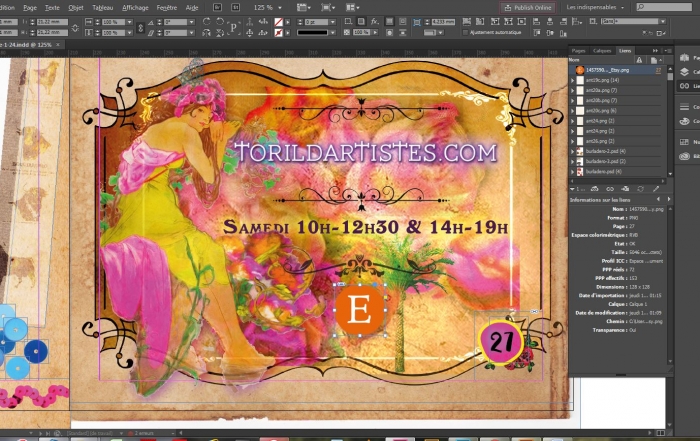Open the Nuancier swatches dock icon

click(684, 142)
